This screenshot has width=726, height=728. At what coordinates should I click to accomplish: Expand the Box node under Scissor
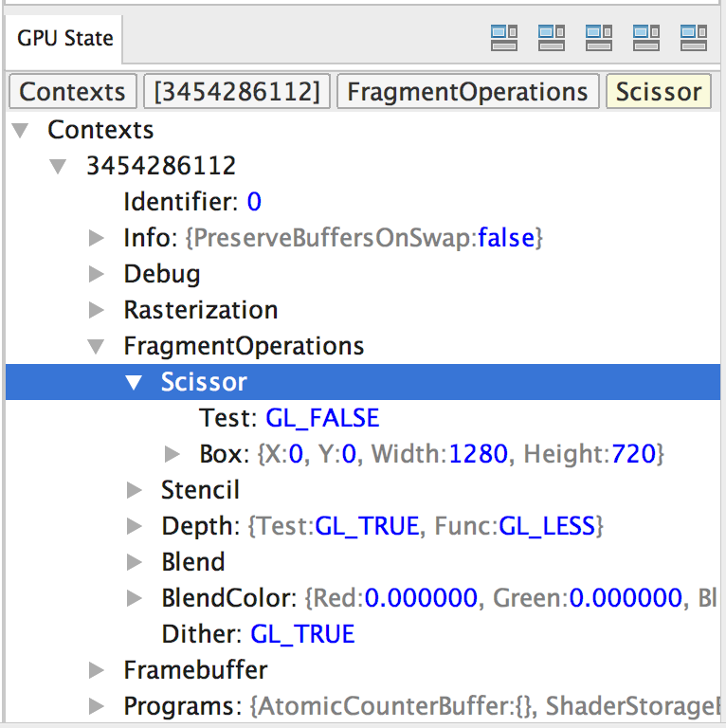point(172,454)
